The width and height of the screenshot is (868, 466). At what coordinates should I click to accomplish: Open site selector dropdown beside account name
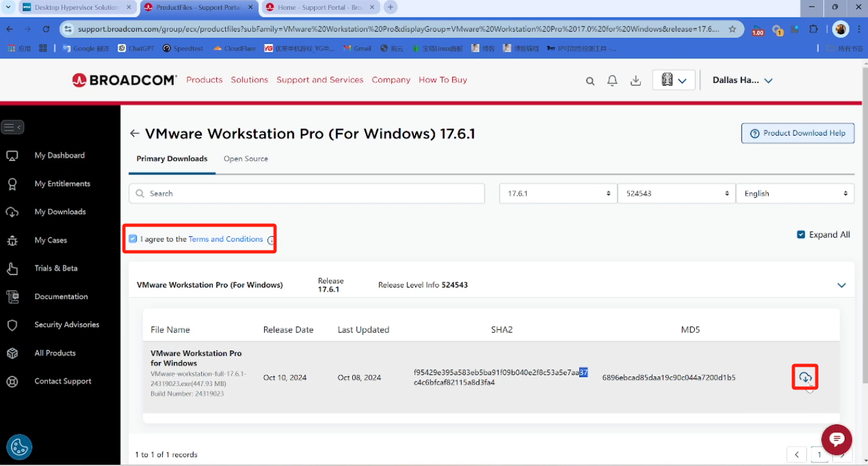pos(673,80)
